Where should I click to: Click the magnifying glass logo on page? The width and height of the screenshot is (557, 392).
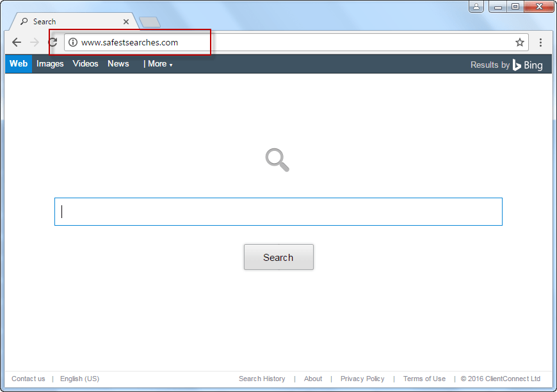[277, 160]
